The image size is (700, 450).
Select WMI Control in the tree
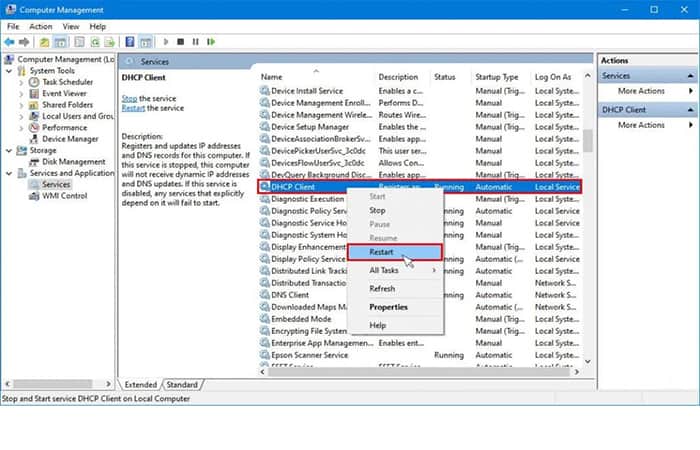pyautogui.click(x=64, y=196)
